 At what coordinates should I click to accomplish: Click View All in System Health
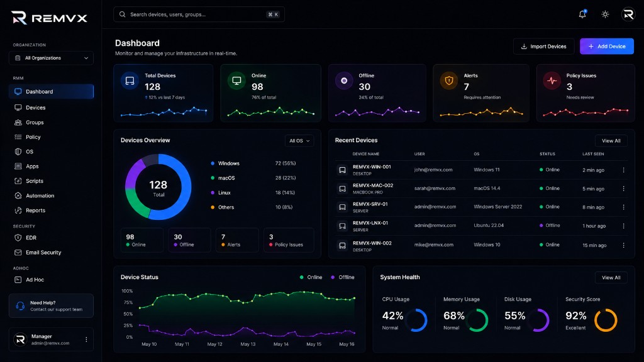611,277
